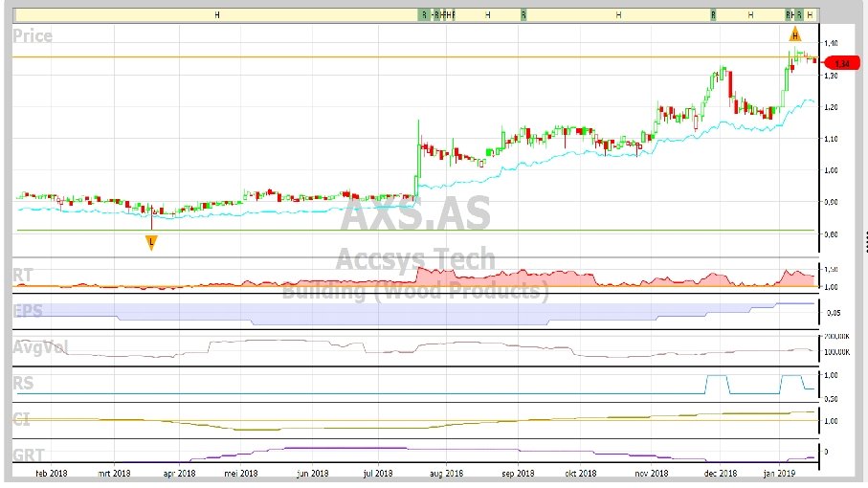868x488 pixels.
Task: Select the 'CI' indicator panel label
Action: pos(21,419)
